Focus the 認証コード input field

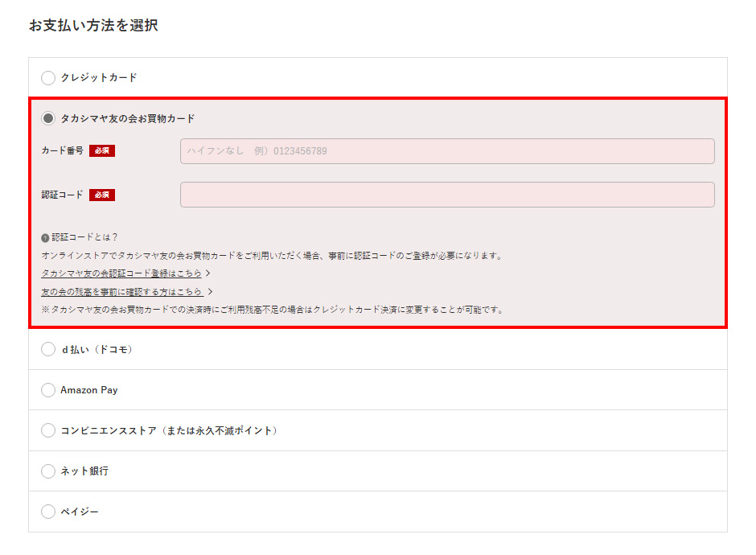click(x=447, y=195)
